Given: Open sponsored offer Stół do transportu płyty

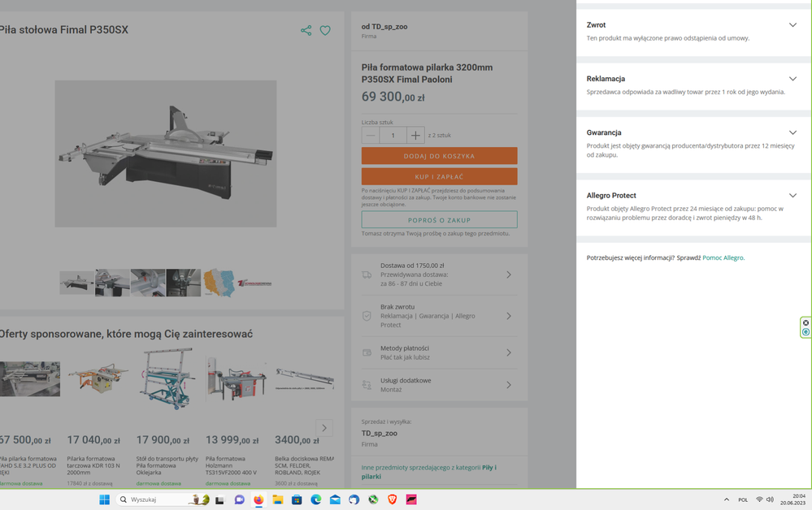Looking at the screenshot, I should [167, 418].
